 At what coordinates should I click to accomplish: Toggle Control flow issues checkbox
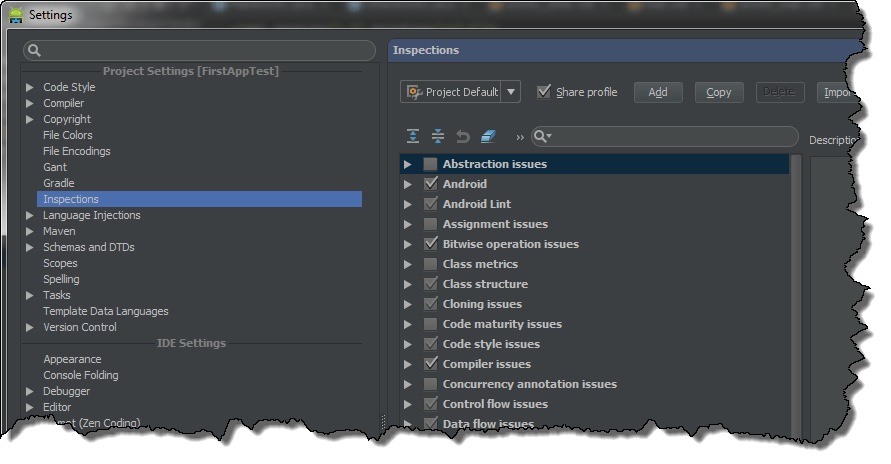pos(430,404)
